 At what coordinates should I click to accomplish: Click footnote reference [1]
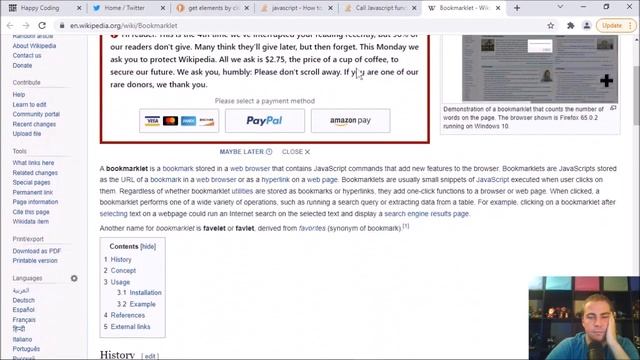coord(406,226)
